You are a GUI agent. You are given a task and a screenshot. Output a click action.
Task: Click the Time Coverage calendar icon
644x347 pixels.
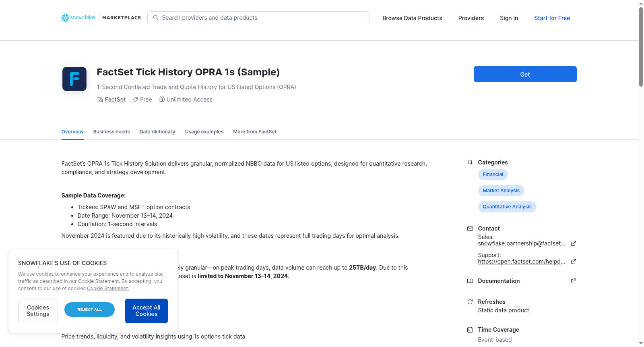(x=470, y=330)
